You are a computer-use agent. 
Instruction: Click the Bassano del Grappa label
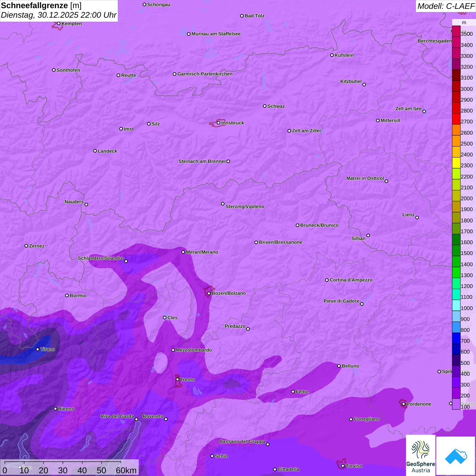click(242, 441)
